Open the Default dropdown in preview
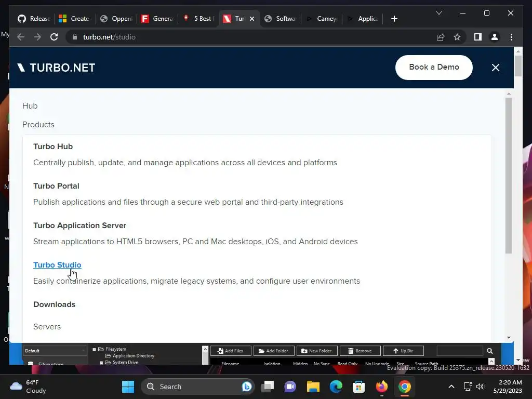532x399 pixels. coord(55,351)
